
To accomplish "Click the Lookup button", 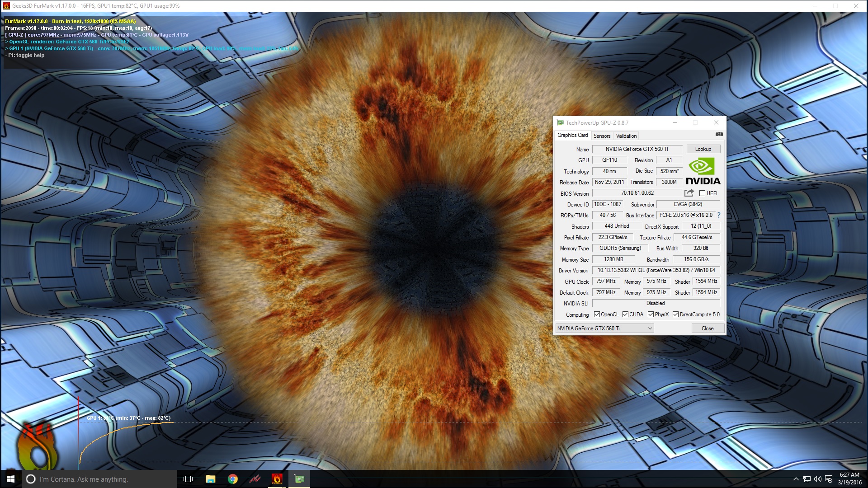I will (x=703, y=149).
